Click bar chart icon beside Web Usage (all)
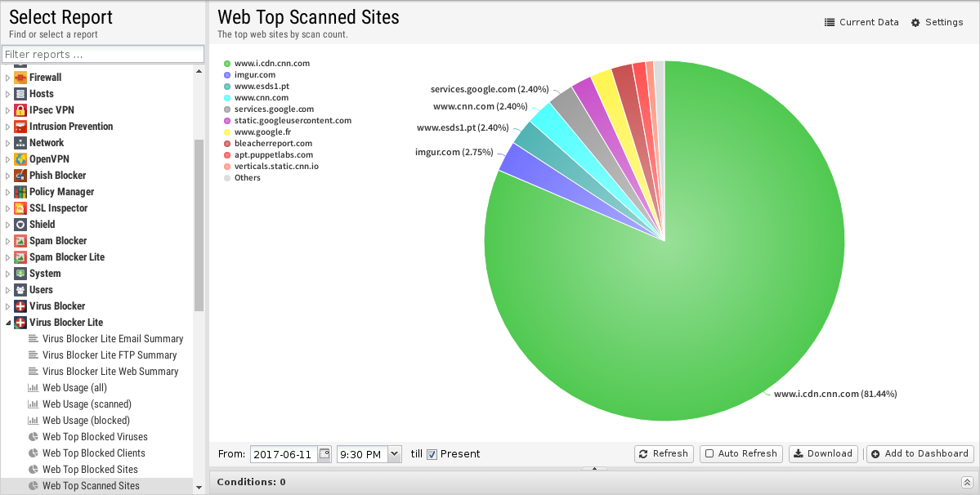Screen dimensions: 980x495 click(x=34, y=388)
